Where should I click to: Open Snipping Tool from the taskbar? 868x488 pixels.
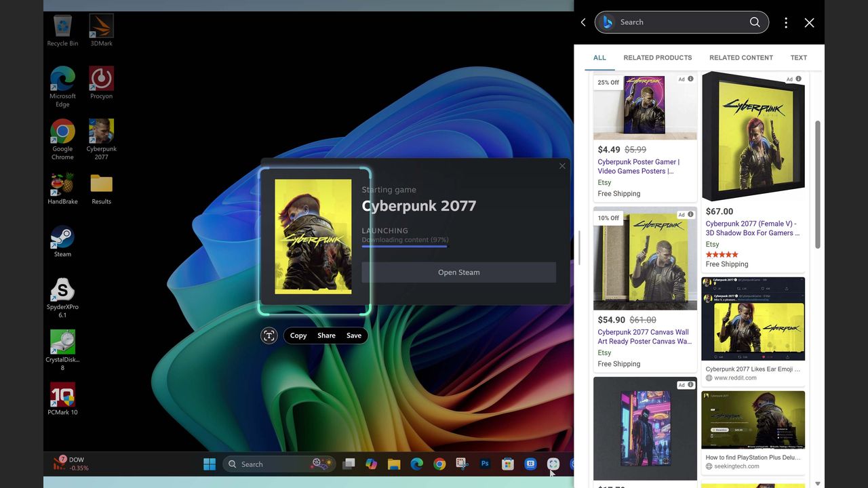pos(462,464)
